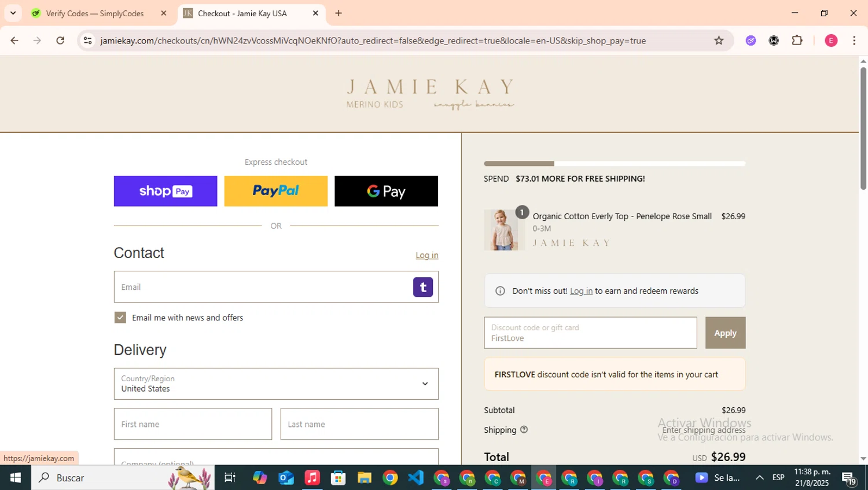Click the taskbar Buscar search box
The image size is (868, 490).
coord(123,478)
